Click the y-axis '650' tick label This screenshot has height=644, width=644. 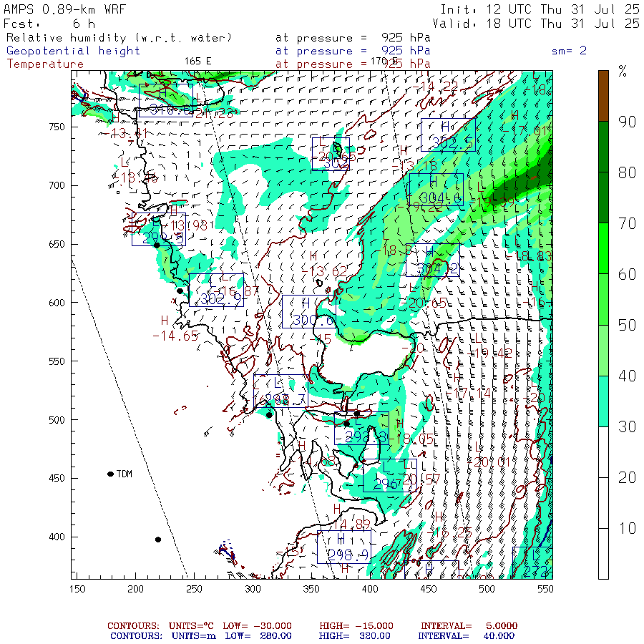click(57, 244)
